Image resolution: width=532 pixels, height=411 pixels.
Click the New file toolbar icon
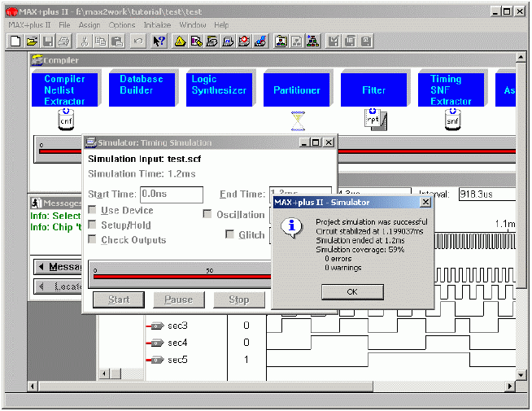(x=15, y=42)
